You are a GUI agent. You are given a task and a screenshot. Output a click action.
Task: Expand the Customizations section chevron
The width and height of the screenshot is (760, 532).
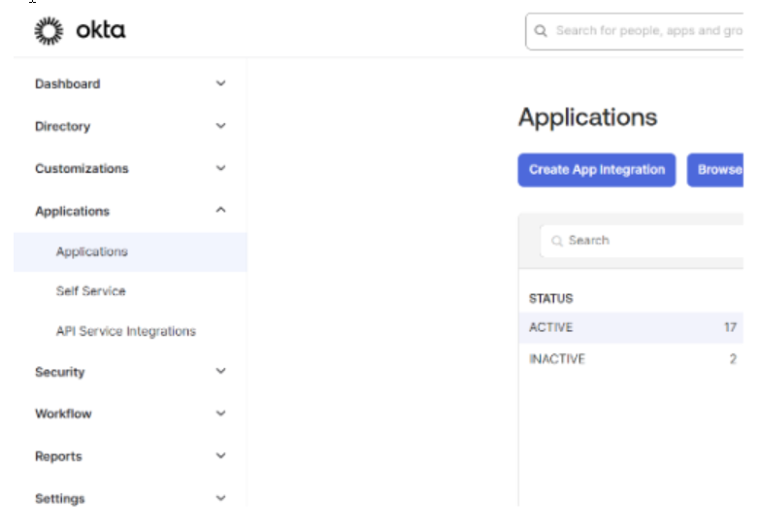(x=220, y=168)
